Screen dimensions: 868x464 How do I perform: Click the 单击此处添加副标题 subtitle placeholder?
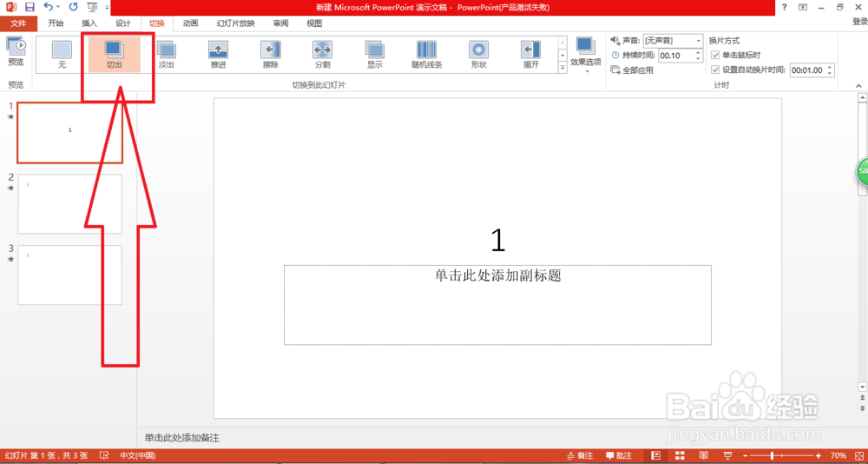[497, 304]
